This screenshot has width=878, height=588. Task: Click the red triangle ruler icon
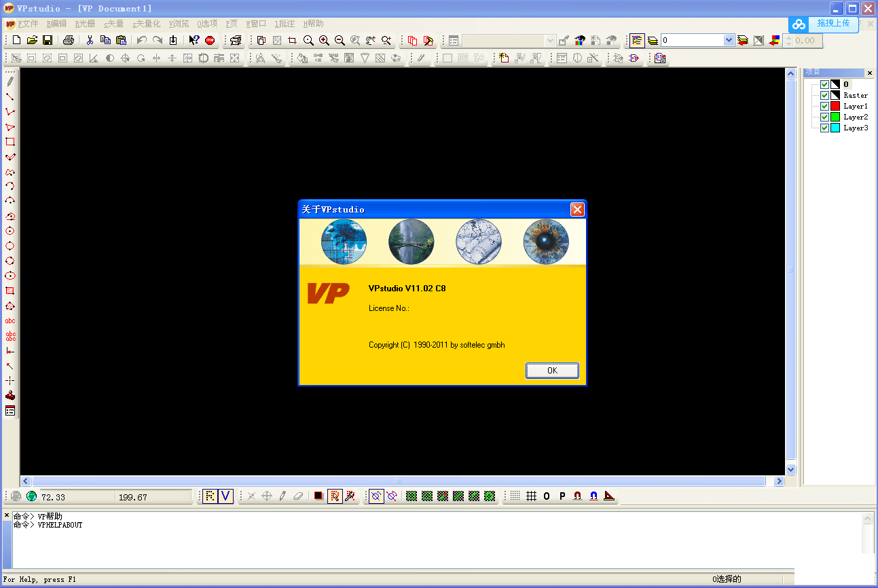pos(609,496)
